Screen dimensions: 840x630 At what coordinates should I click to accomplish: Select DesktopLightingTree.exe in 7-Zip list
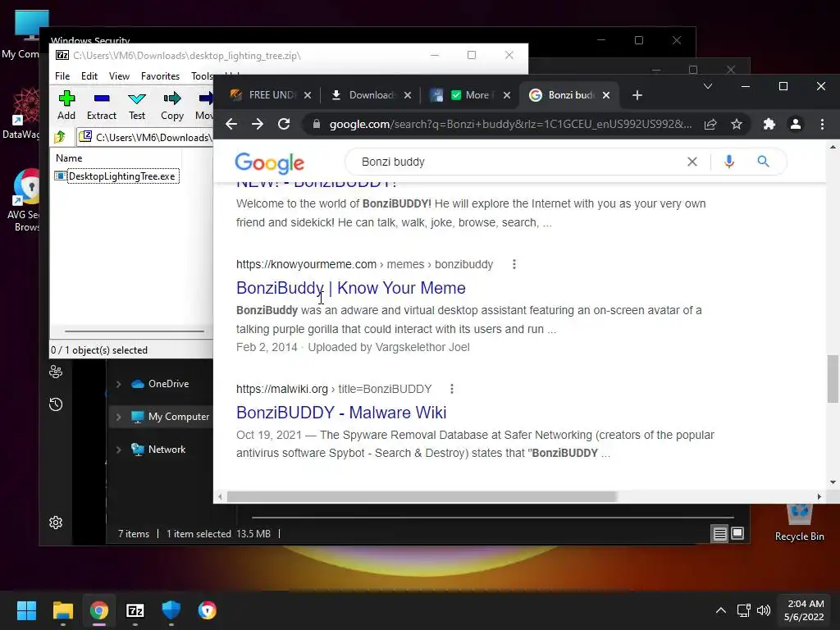[116, 176]
